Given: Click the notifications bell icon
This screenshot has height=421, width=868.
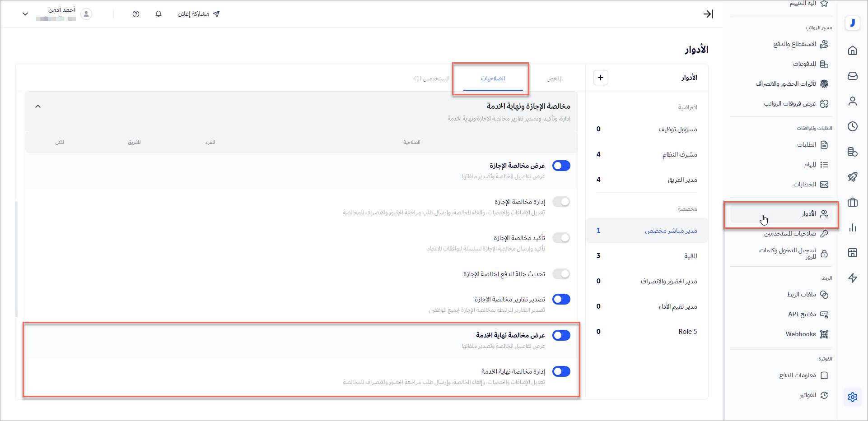Looking at the screenshot, I should click(x=159, y=14).
